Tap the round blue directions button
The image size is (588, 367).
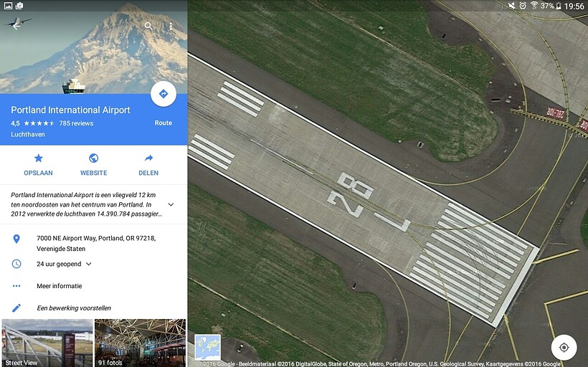pos(163,94)
